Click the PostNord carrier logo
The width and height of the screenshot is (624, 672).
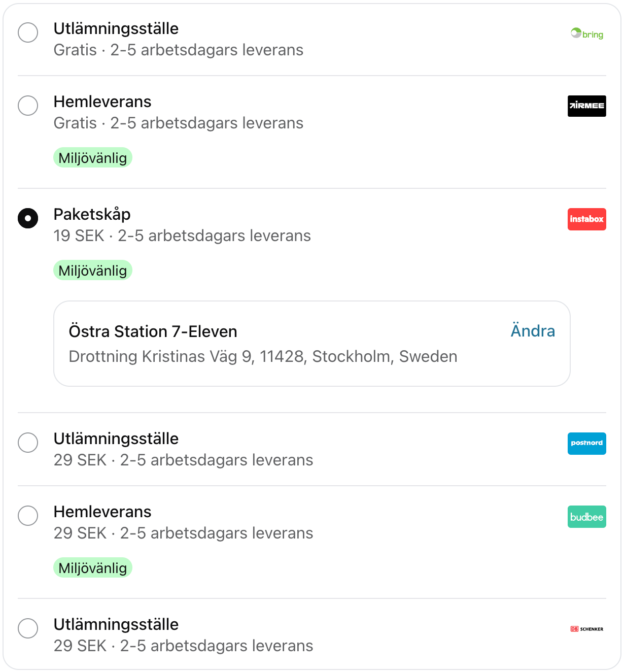(x=586, y=443)
